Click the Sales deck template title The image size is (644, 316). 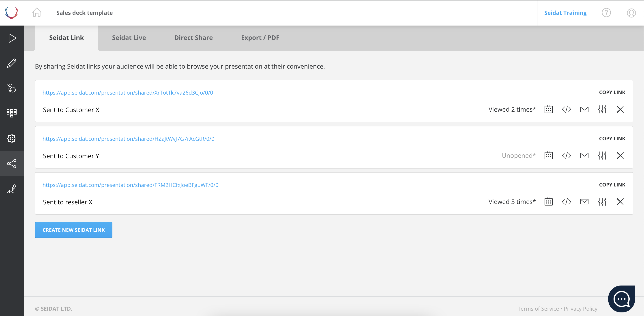[x=84, y=13]
